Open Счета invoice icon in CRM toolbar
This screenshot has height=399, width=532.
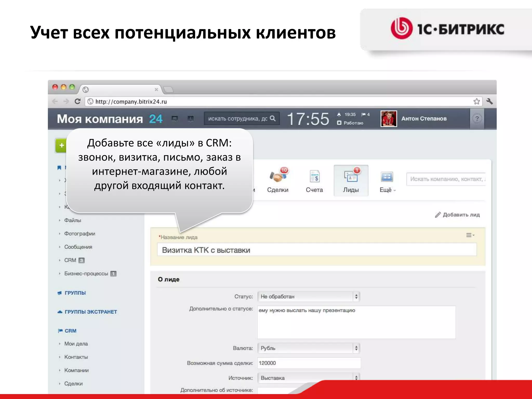315,176
